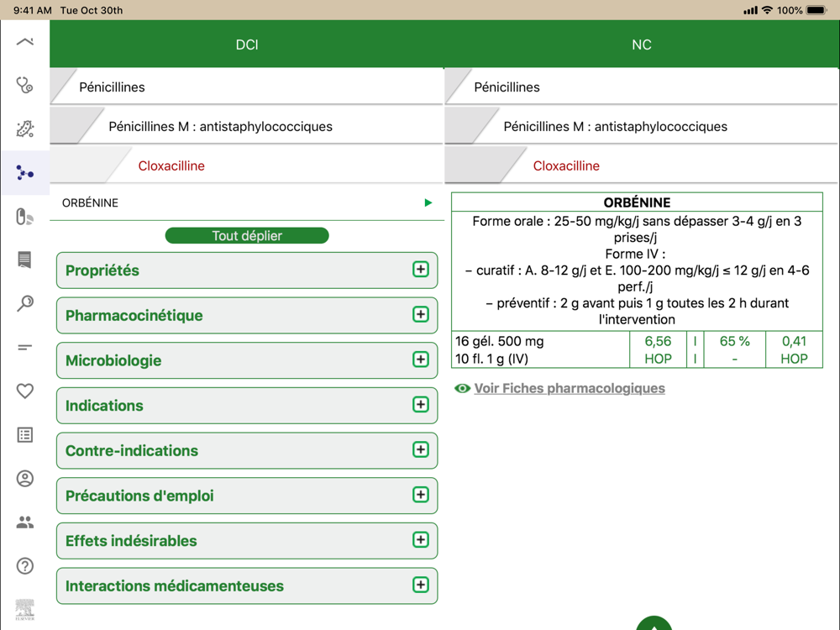Switch to the DCI tab
Image resolution: width=840 pixels, height=630 pixels.
point(247,45)
